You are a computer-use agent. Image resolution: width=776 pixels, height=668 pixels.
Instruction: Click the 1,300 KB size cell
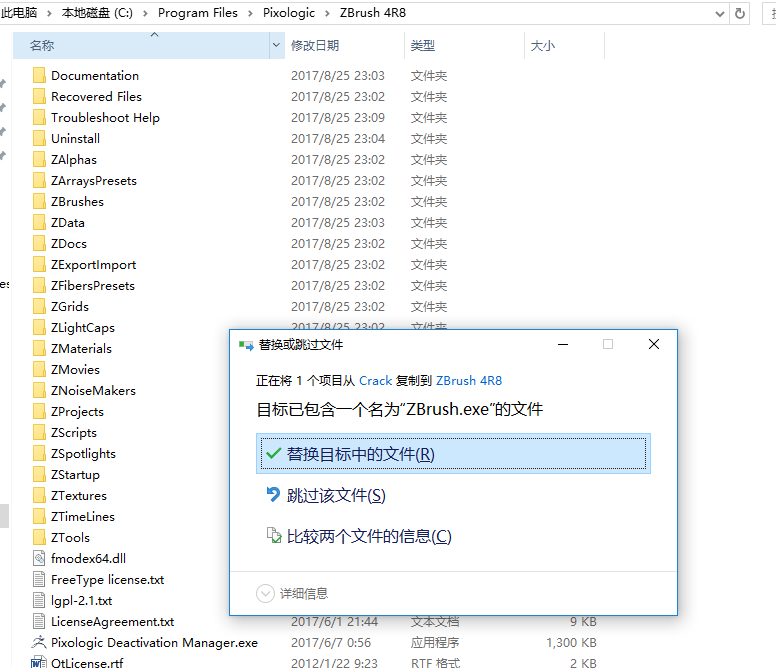coord(571,642)
